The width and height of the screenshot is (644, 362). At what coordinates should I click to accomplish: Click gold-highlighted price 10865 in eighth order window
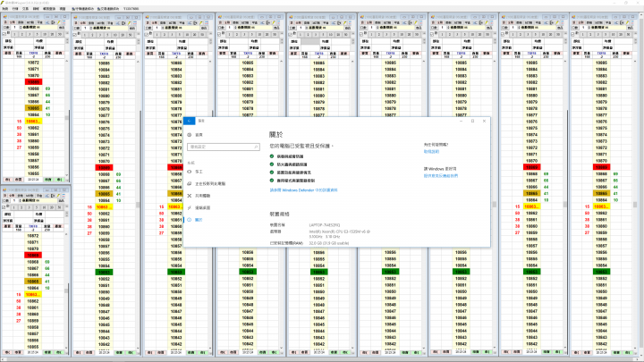point(532,193)
